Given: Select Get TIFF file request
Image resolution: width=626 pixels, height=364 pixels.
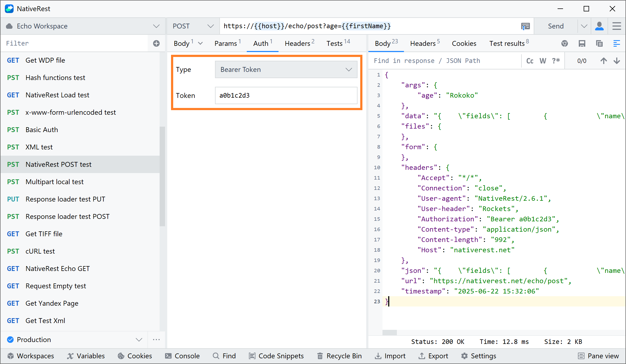Looking at the screenshot, I should click(x=80, y=234).
